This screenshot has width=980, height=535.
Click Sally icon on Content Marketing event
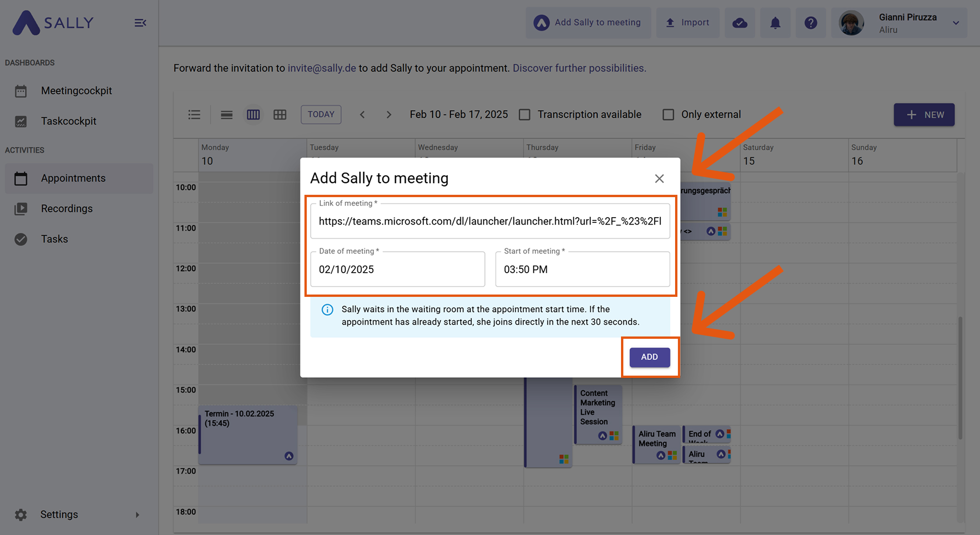click(x=603, y=436)
